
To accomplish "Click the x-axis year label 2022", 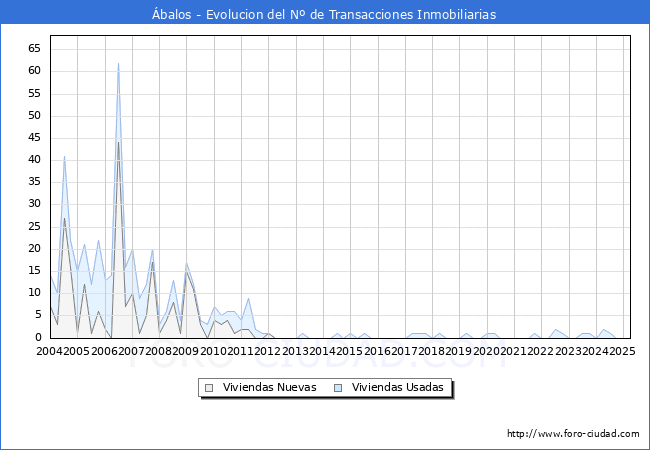I will click(x=541, y=351).
